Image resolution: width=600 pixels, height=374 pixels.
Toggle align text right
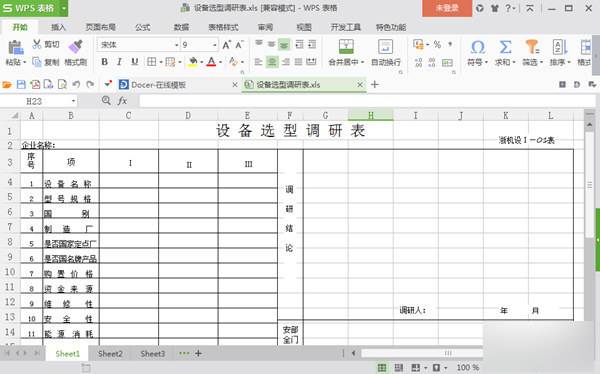[285, 62]
